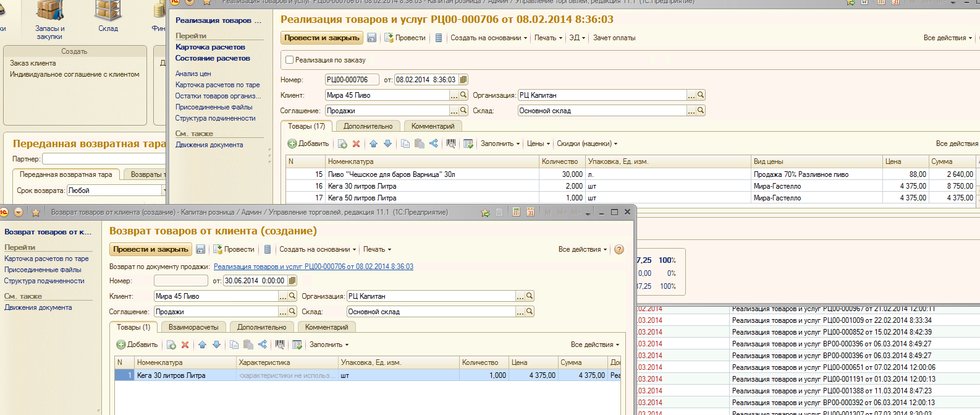Open ЭД dropdown menu

pos(577,38)
